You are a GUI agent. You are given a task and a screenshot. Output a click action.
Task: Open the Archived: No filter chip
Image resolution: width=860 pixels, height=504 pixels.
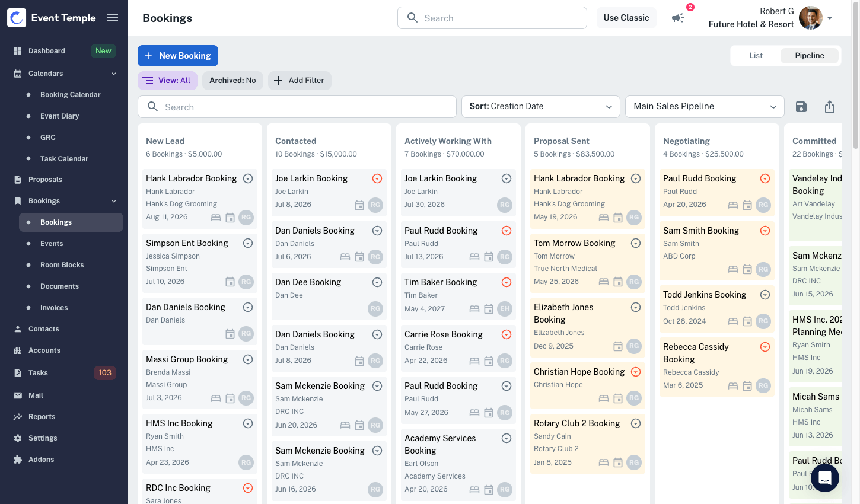232,81
